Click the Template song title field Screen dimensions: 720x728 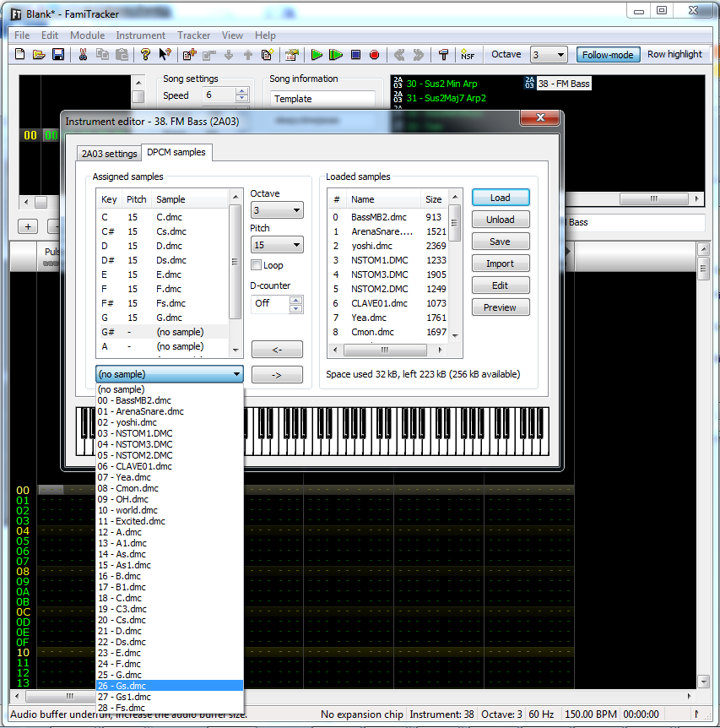[x=322, y=99]
